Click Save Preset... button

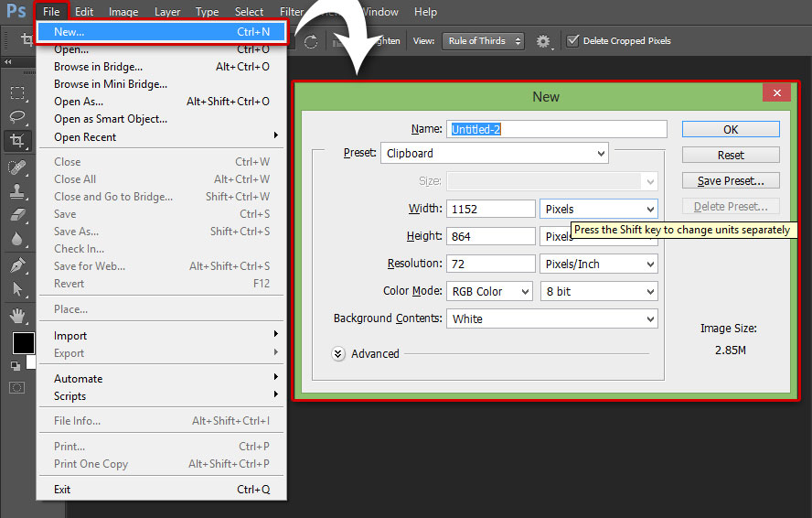point(731,180)
